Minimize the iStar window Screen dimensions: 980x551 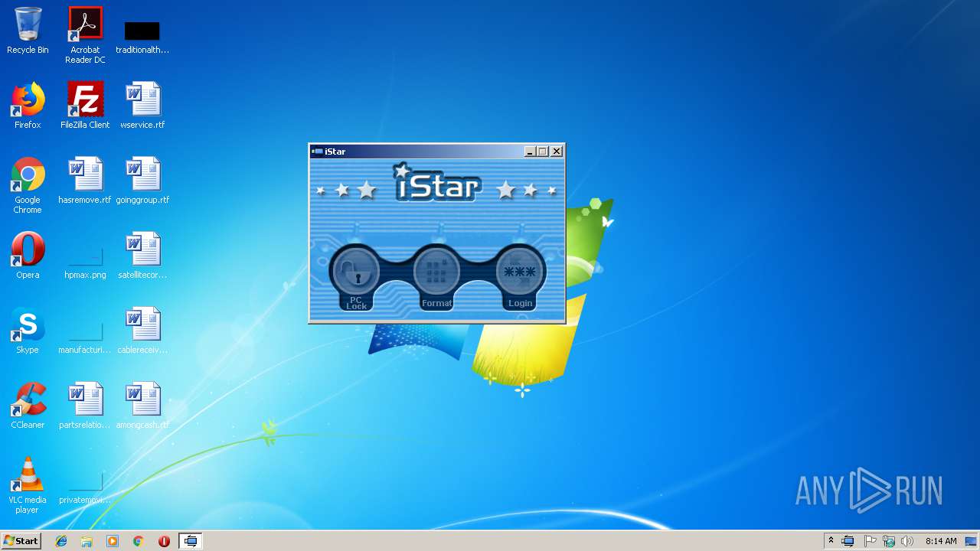pos(530,152)
